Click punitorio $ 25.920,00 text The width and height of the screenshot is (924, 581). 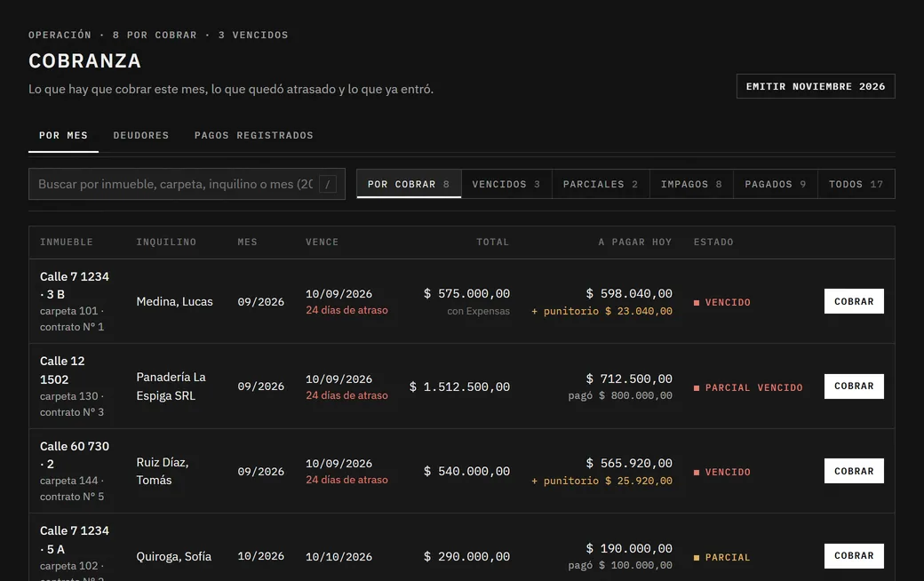click(601, 481)
